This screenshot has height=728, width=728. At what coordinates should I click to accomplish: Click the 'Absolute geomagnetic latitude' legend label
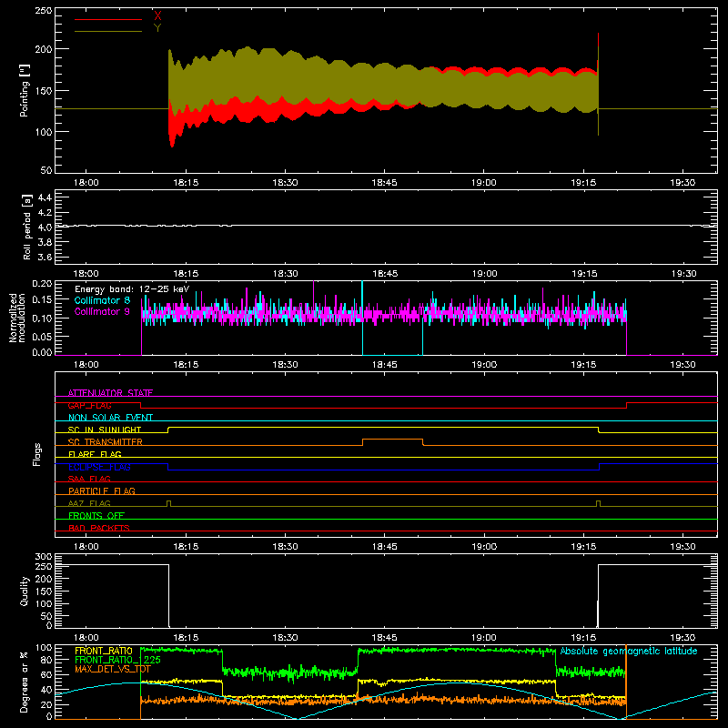629,651
